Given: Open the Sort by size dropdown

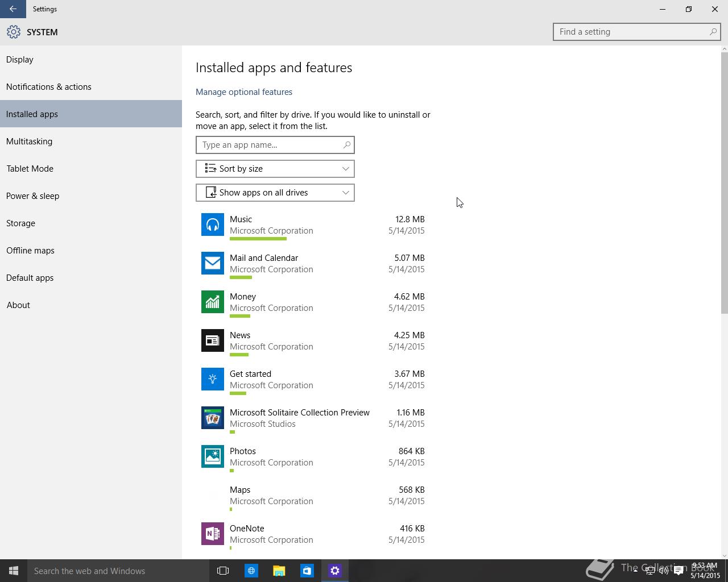Looking at the screenshot, I should tap(275, 169).
